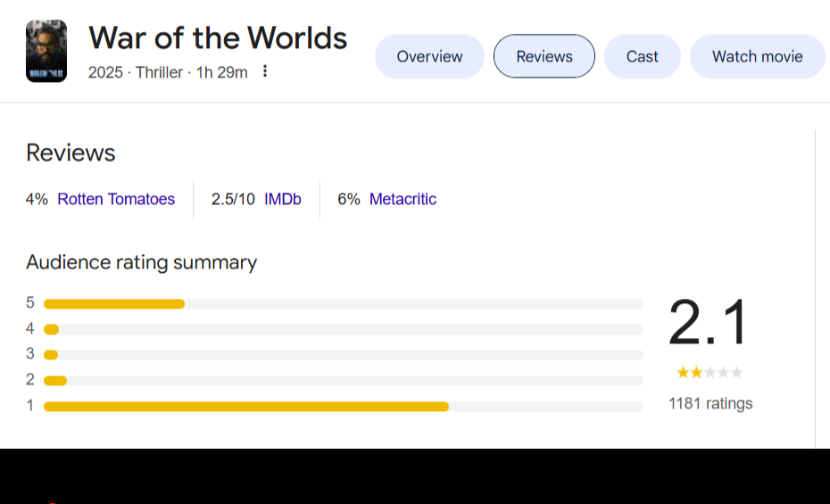Viewport: 830px width, 504px height.
Task: Open the Rotten Tomatoes link
Action: click(x=116, y=200)
